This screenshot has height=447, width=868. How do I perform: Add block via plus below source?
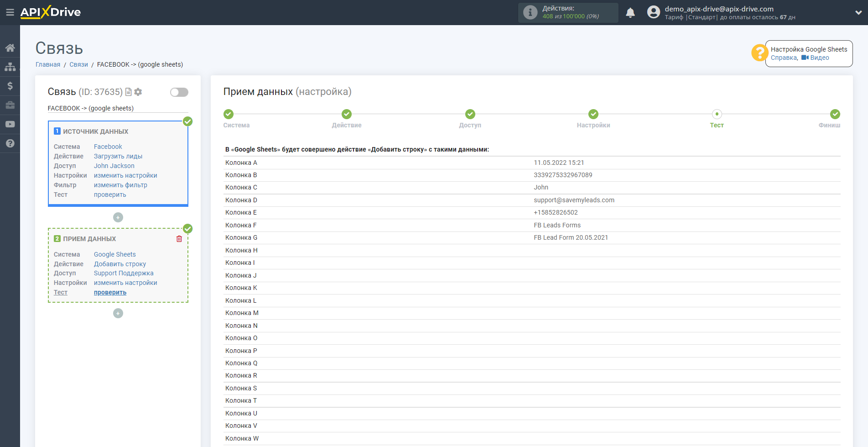[118, 217]
